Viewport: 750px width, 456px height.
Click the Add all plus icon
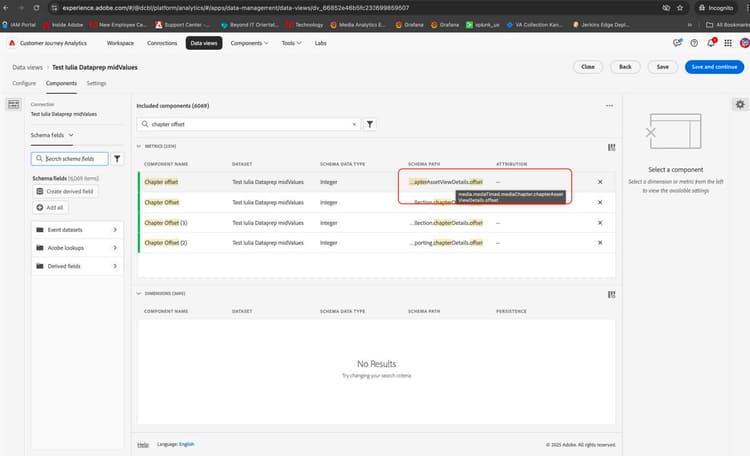(40, 207)
